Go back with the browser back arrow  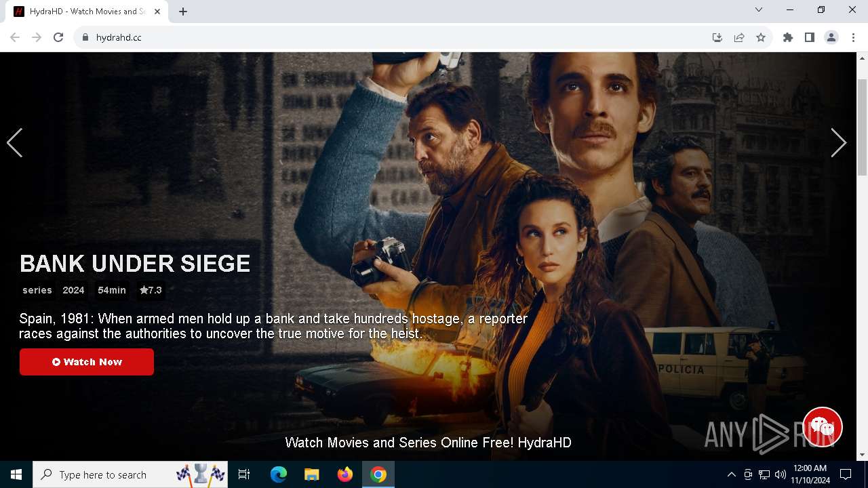point(15,37)
